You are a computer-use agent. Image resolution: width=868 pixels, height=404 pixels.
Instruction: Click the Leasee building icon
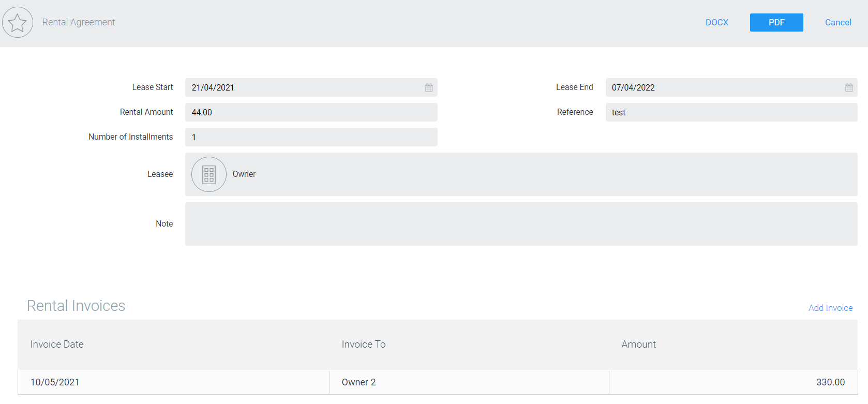pos(209,174)
